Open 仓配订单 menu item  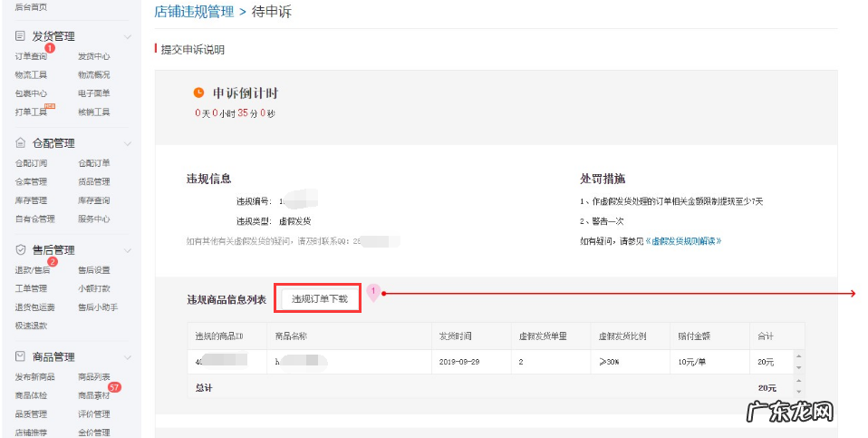94,163
